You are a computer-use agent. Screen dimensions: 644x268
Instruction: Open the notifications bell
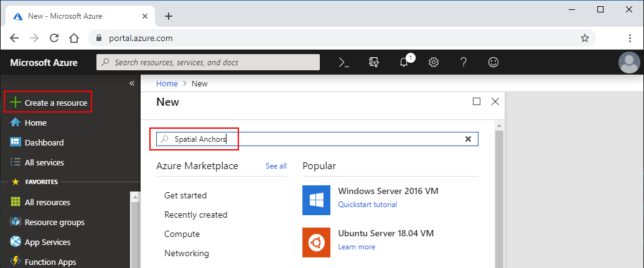tap(405, 62)
